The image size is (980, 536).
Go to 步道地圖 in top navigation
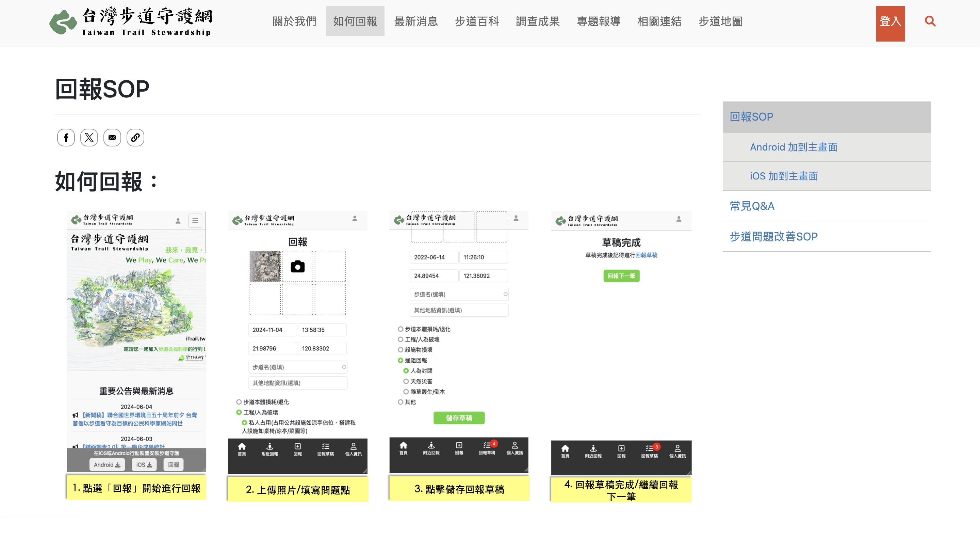click(720, 21)
